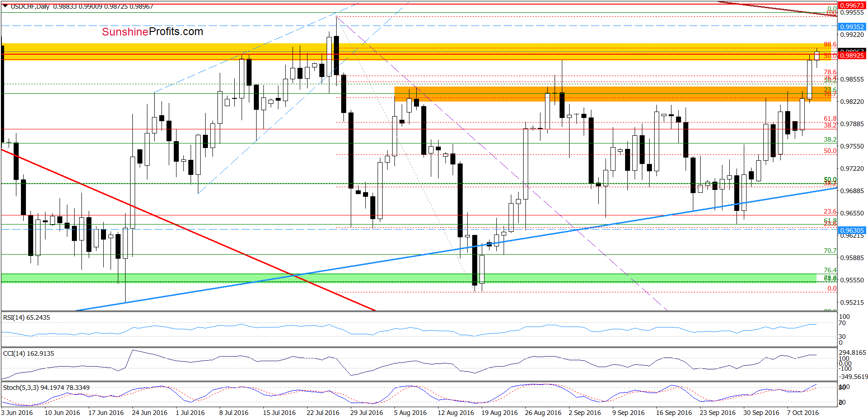Click the 8 Jul 2016 date label

234,413
